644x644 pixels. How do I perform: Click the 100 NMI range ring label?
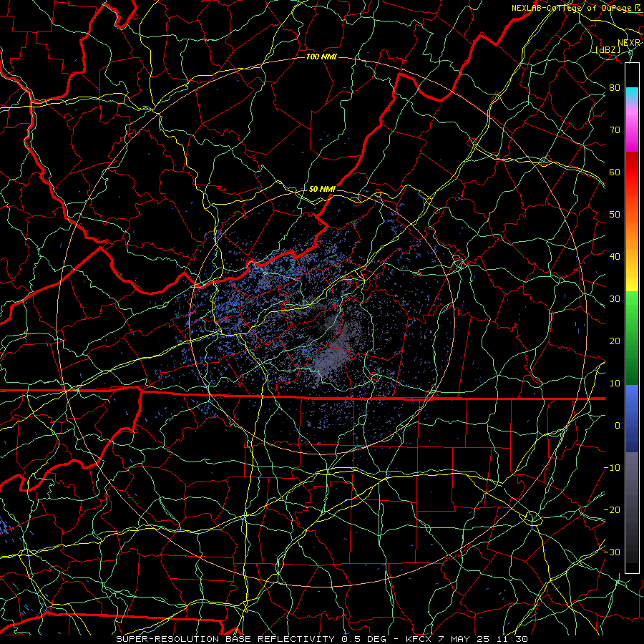(x=321, y=57)
